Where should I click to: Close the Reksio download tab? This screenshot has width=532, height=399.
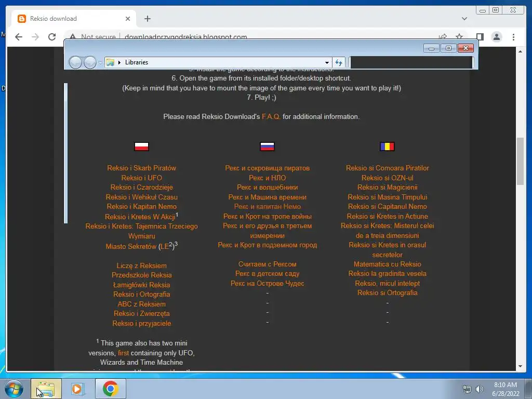pyautogui.click(x=128, y=19)
